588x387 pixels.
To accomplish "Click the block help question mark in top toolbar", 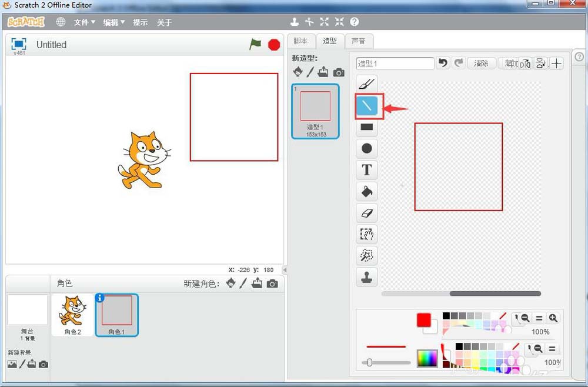I will pos(355,22).
